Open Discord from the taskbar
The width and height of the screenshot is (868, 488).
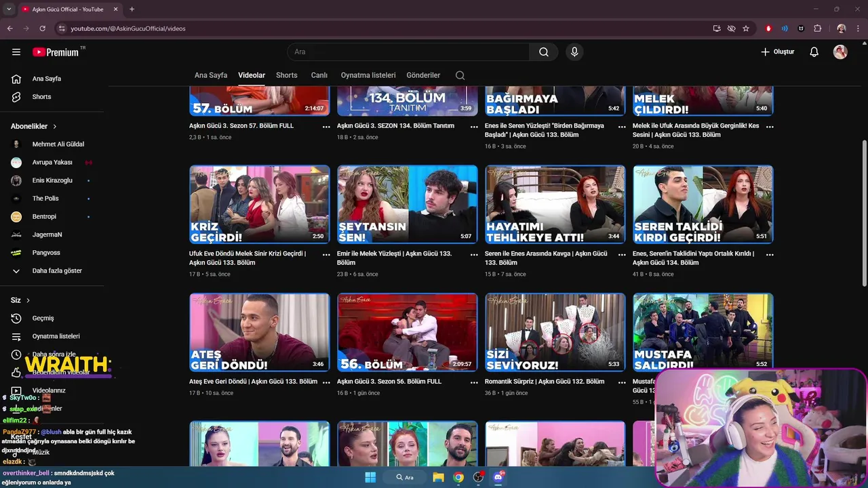tap(498, 477)
